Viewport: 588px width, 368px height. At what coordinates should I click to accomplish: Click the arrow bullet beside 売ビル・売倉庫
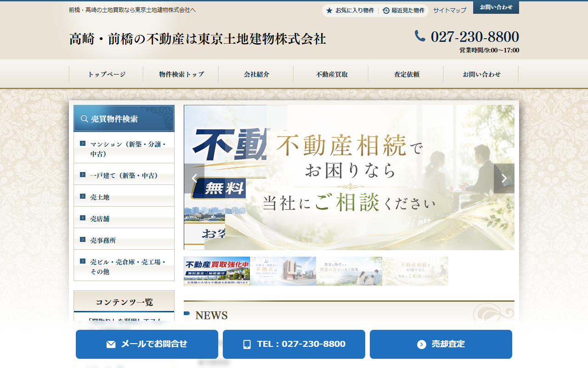click(83, 261)
